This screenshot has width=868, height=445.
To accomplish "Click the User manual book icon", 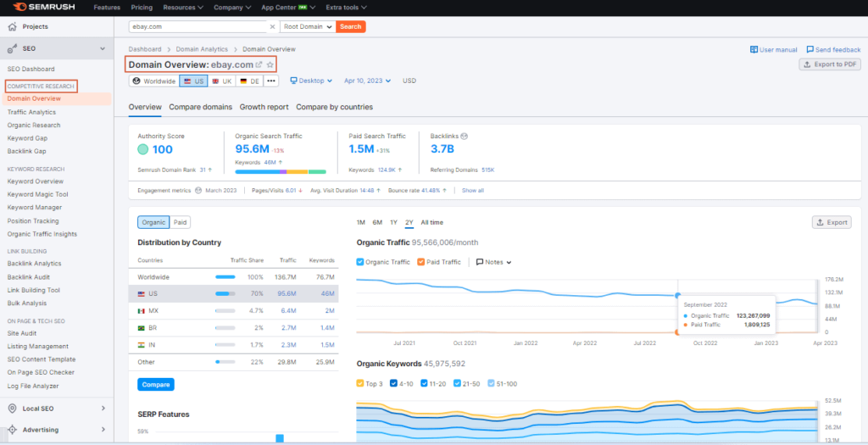I will click(754, 49).
